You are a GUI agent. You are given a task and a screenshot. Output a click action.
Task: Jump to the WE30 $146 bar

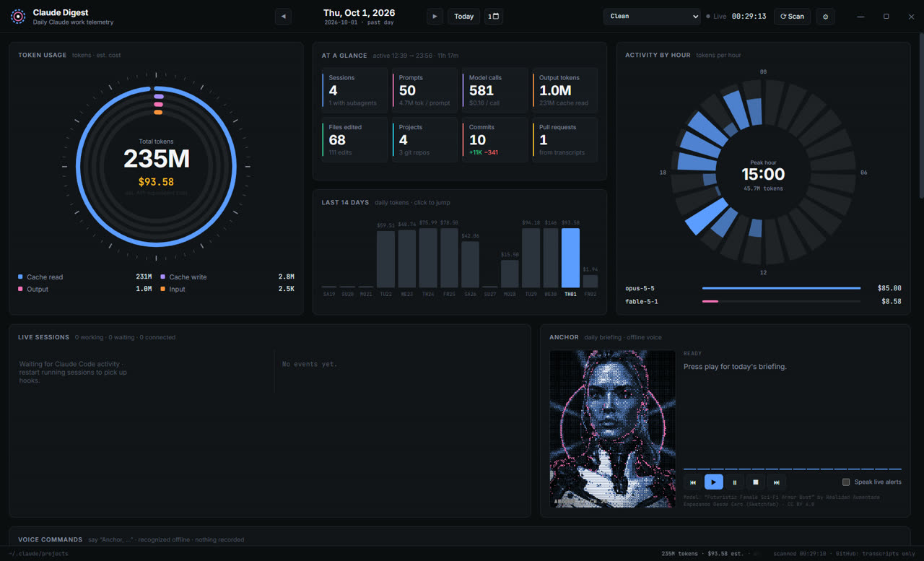click(550, 258)
